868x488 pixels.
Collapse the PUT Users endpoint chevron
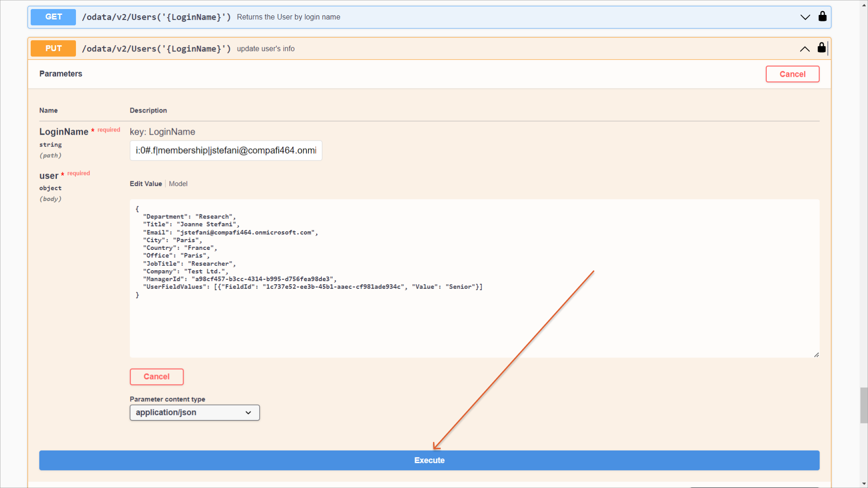(x=804, y=49)
